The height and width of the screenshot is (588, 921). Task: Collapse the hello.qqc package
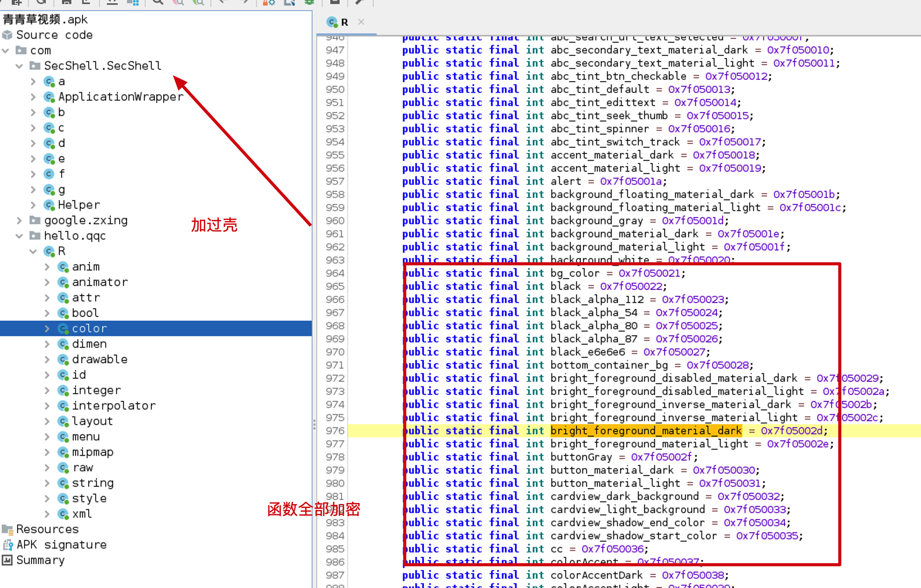[x=19, y=236]
